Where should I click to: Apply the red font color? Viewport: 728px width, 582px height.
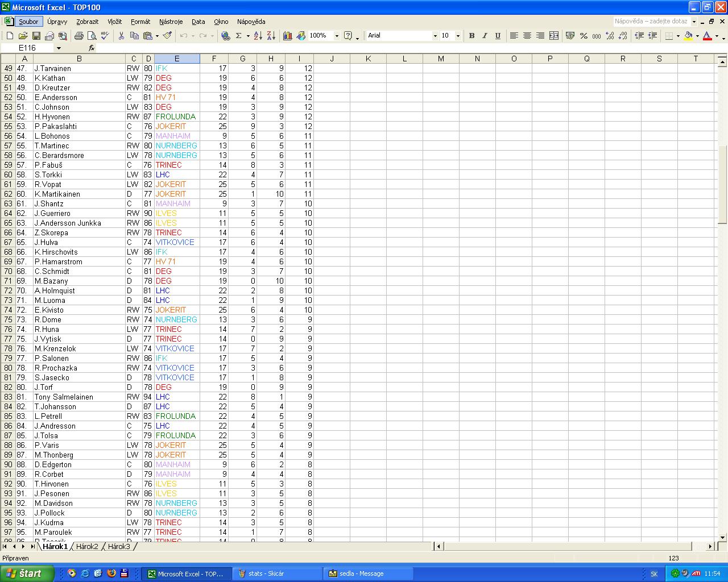click(x=707, y=36)
